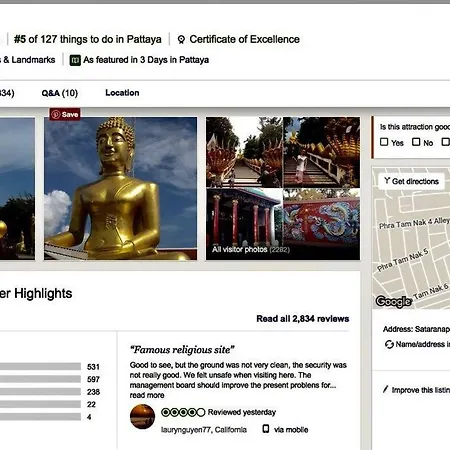Check the No checkbox

point(416,142)
